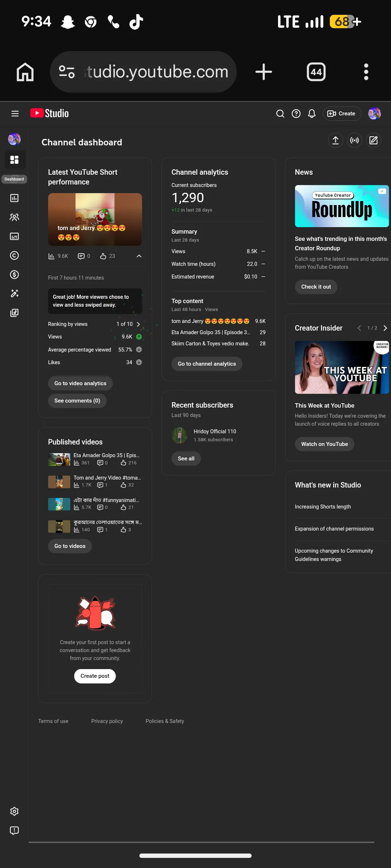Open the Audio library sidebar icon

click(x=14, y=313)
